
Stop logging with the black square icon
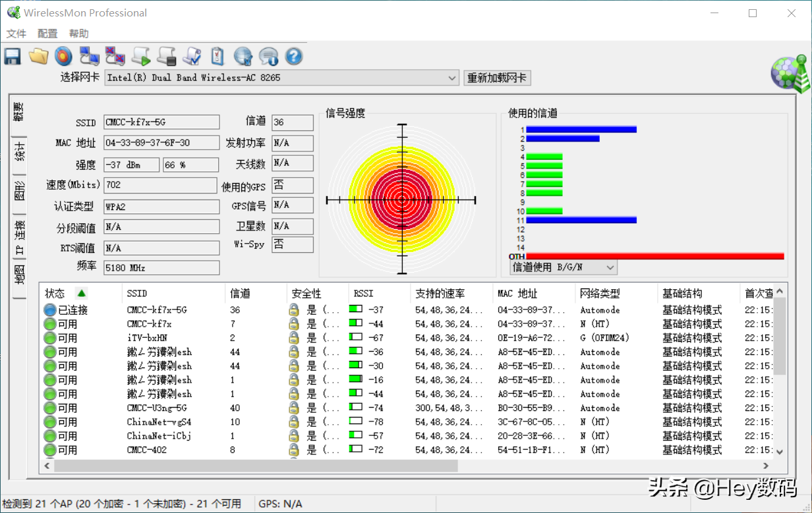[166, 57]
